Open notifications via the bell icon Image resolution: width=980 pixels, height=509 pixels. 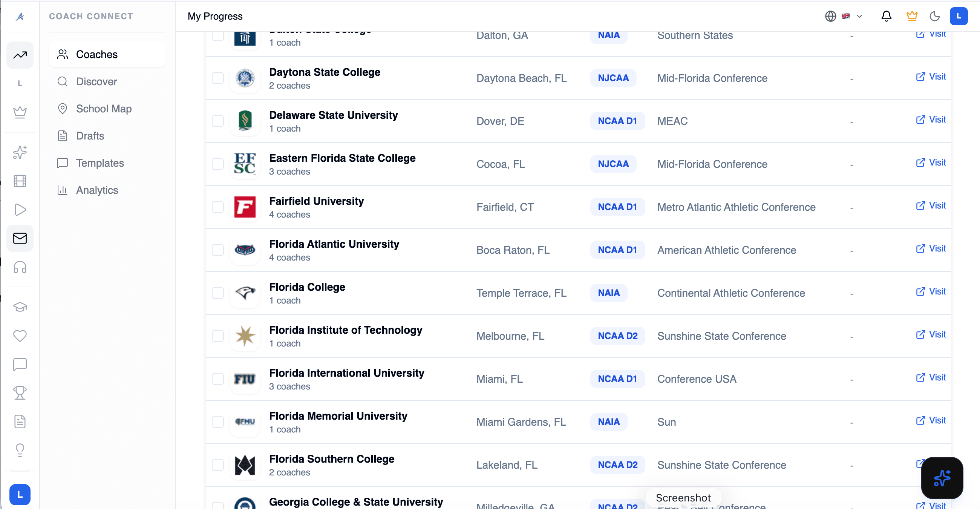pos(887,16)
